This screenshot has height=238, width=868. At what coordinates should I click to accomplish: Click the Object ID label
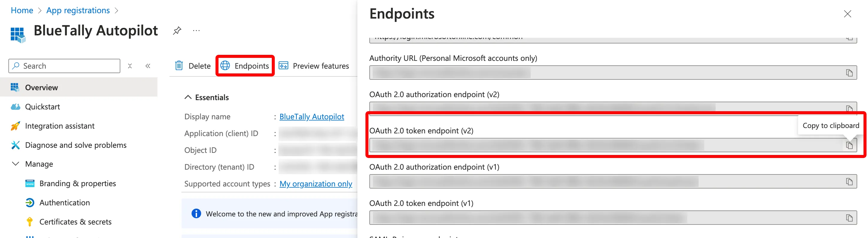200,150
